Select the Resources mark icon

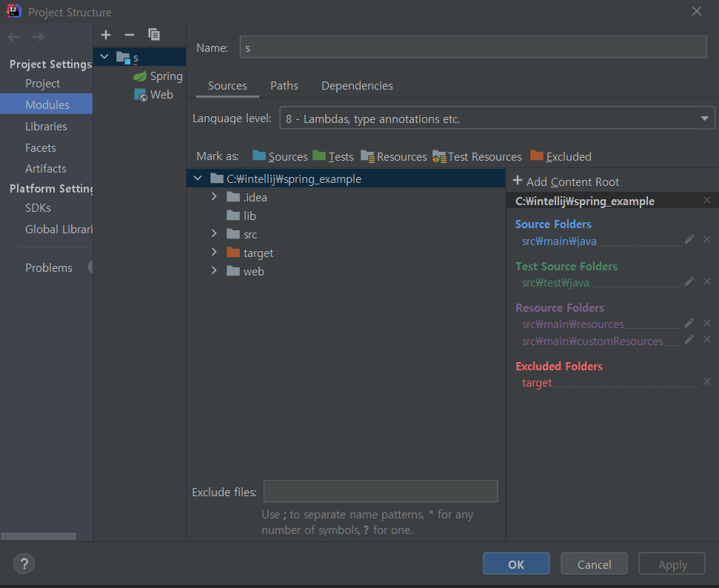[368, 156]
